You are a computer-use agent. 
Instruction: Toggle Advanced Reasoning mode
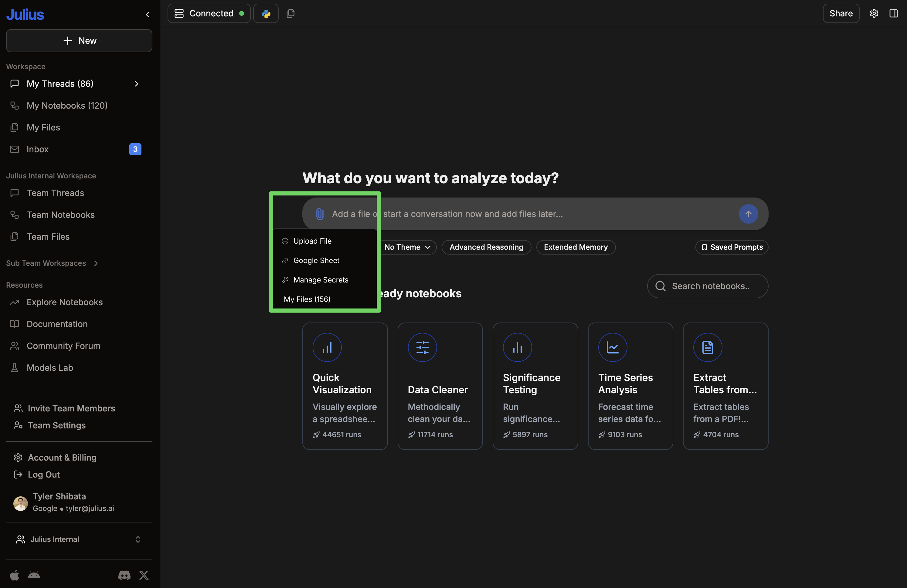tap(486, 247)
